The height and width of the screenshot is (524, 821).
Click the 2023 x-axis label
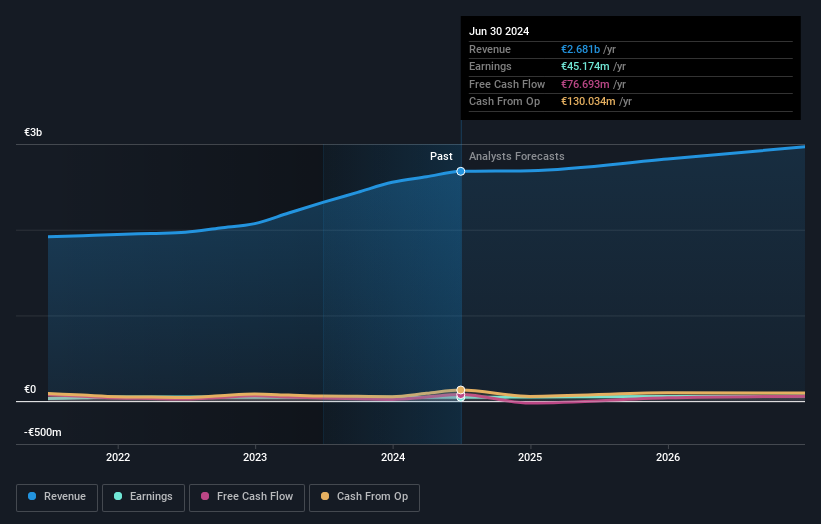pos(255,457)
